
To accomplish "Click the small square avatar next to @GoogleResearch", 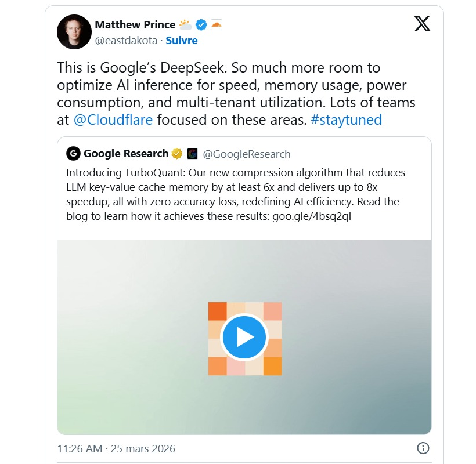I will [x=192, y=154].
